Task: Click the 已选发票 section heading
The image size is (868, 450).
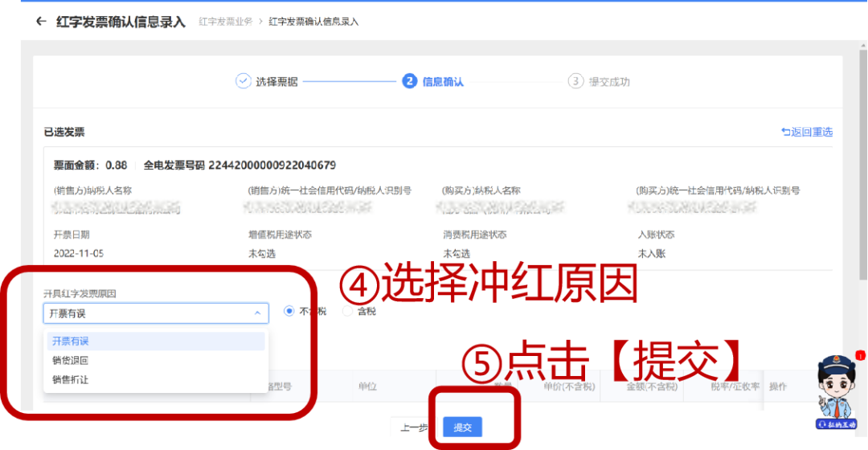Action: (x=64, y=132)
